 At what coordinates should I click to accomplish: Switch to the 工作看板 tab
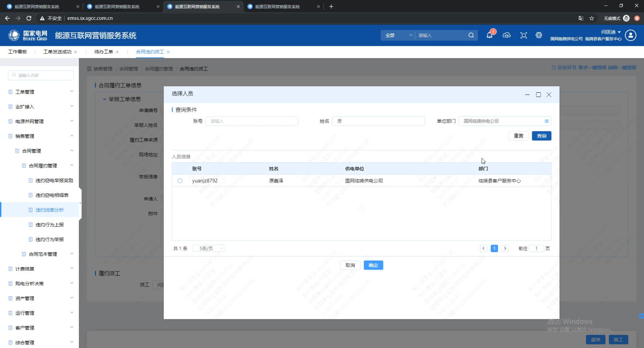pos(18,52)
